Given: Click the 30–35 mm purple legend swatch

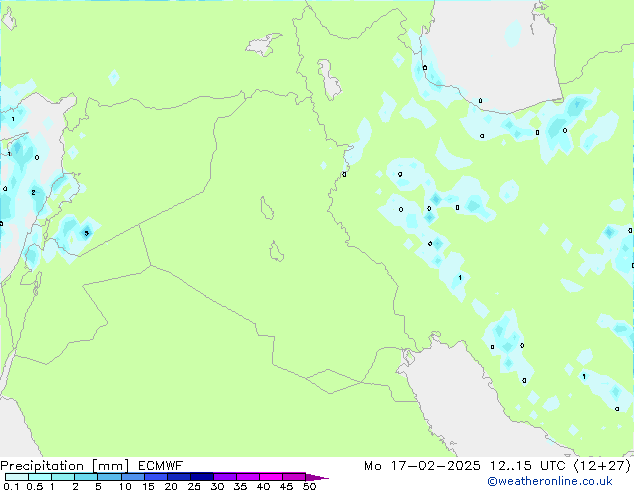Looking at the screenshot, I should tap(224, 477).
